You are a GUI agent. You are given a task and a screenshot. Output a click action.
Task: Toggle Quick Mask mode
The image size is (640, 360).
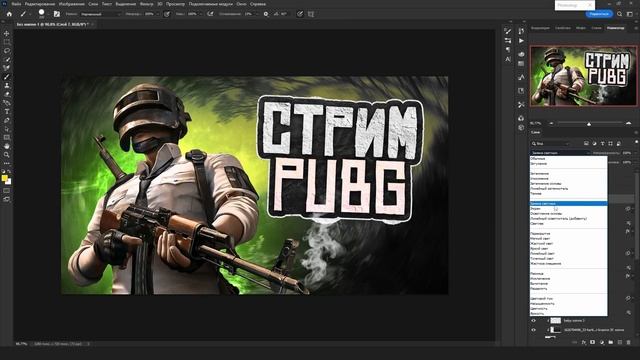click(x=7, y=191)
